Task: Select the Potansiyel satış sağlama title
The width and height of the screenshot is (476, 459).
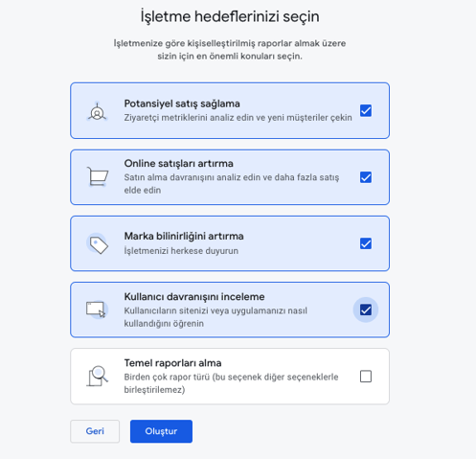Action: tap(182, 103)
